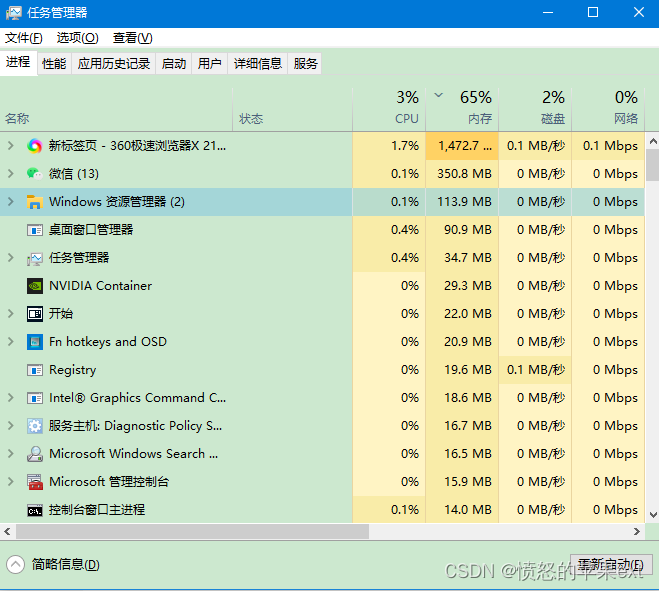Expand the Windows 资源管理器 (2) group
Image resolution: width=659 pixels, height=591 pixels.
(11, 202)
